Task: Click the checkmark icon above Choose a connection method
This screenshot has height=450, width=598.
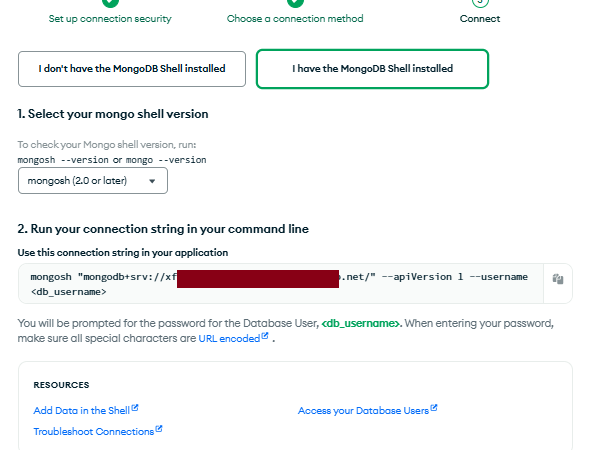Action: 295,2
